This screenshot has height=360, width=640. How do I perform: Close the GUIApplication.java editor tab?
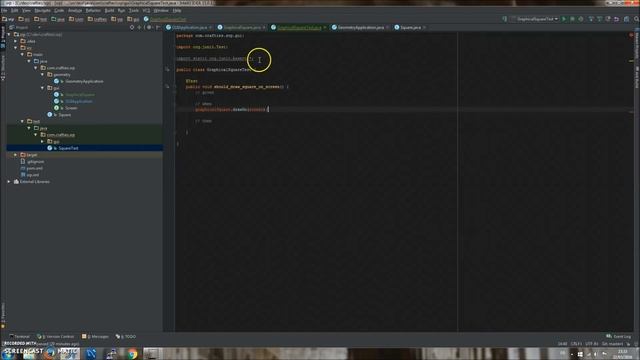tap(211, 27)
